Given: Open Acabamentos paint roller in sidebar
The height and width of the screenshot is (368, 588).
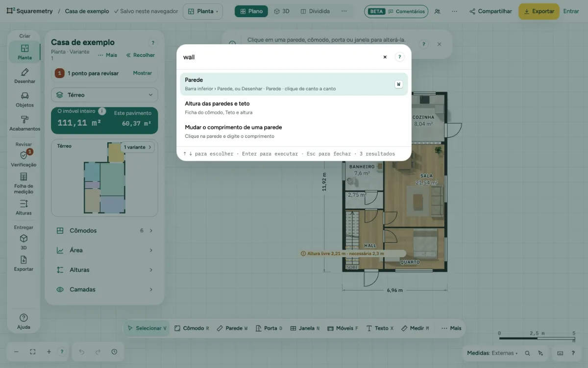Looking at the screenshot, I should pyautogui.click(x=24, y=123).
